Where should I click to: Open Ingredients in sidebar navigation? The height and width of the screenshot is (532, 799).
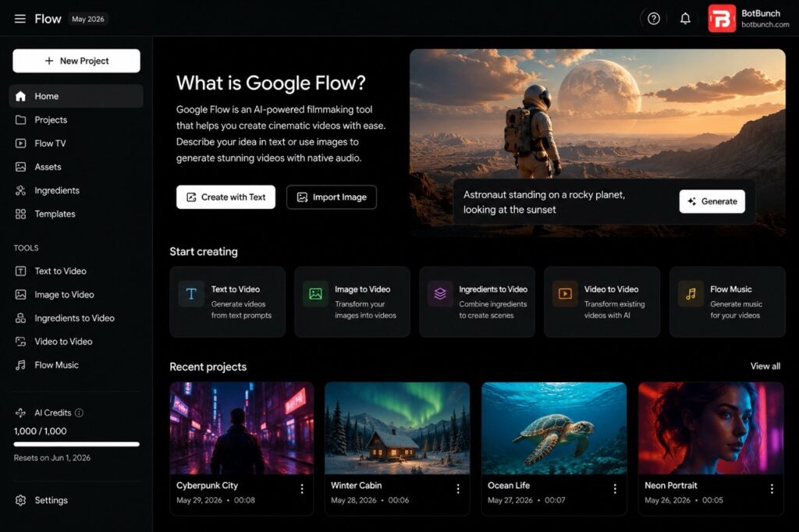coord(76,190)
